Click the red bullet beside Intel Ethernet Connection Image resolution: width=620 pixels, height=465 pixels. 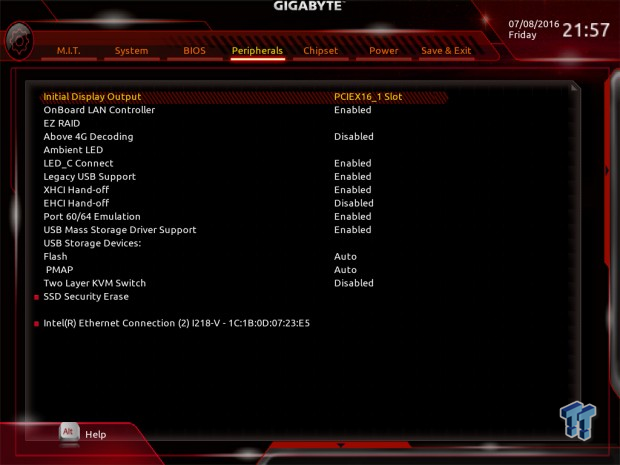[36, 324]
